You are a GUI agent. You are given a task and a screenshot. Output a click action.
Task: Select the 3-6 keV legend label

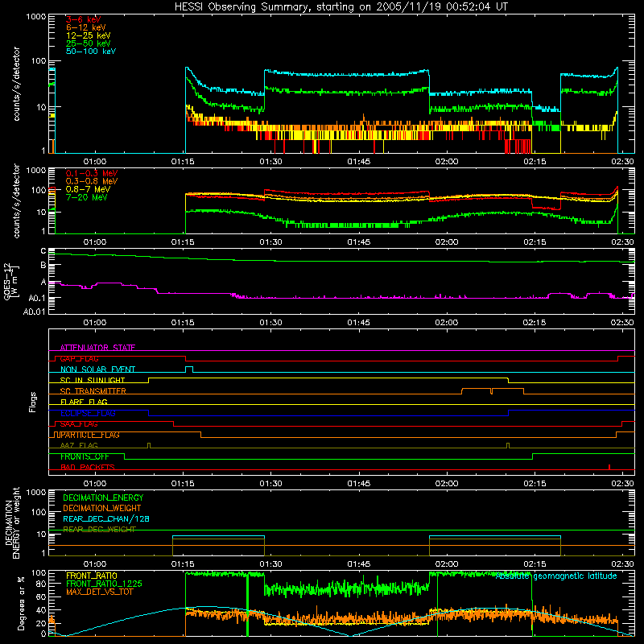point(84,19)
